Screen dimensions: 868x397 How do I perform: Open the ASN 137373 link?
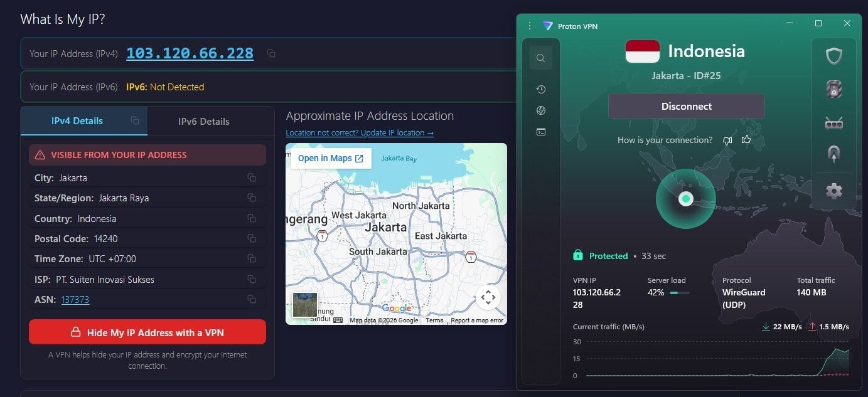point(75,299)
